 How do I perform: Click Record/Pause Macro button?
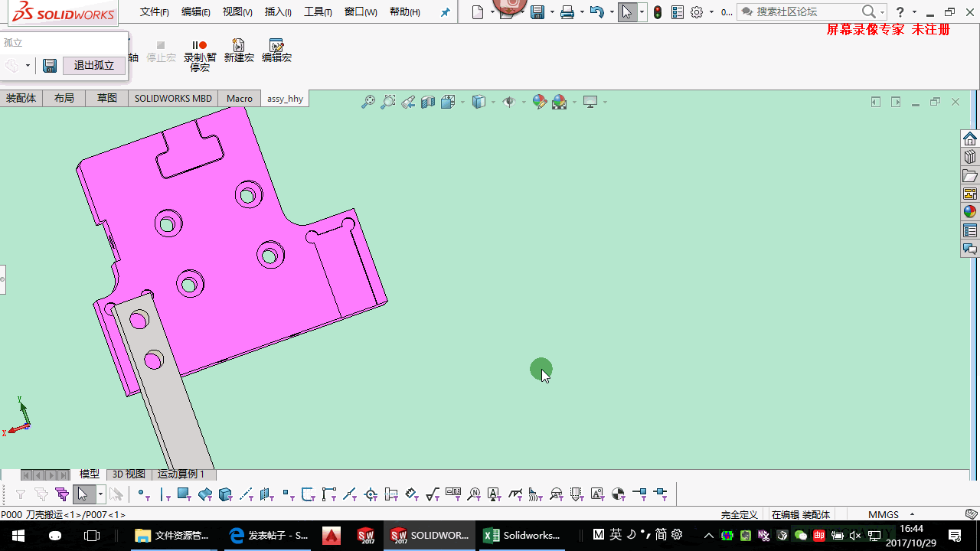(x=200, y=56)
